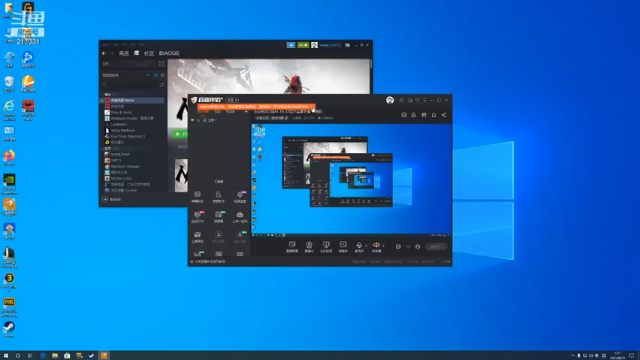This screenshot has width=640, height=360.
Task: Add a new scene tab with the plus button
Action: click(x=246, y=111)
